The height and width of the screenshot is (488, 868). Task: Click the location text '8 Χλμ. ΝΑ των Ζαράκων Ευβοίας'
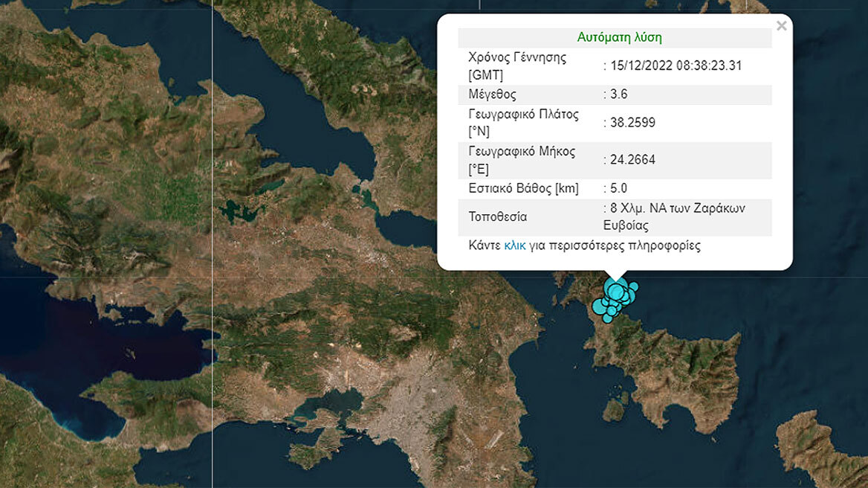676,216
